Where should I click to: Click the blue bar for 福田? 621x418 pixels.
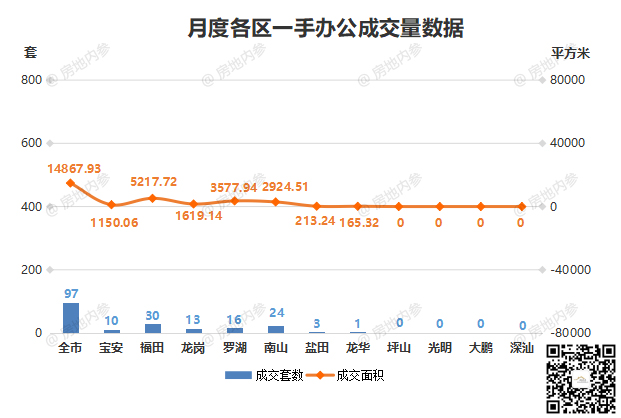point(153,328)
